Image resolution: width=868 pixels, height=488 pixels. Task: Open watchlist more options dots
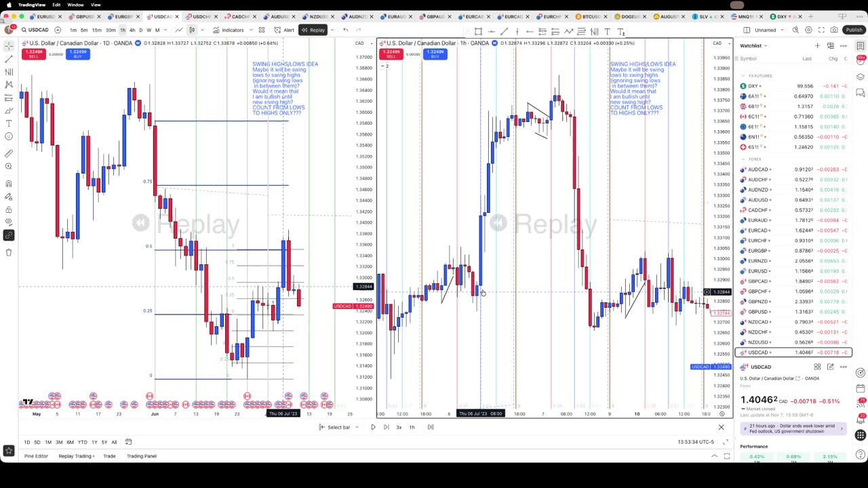844,45
